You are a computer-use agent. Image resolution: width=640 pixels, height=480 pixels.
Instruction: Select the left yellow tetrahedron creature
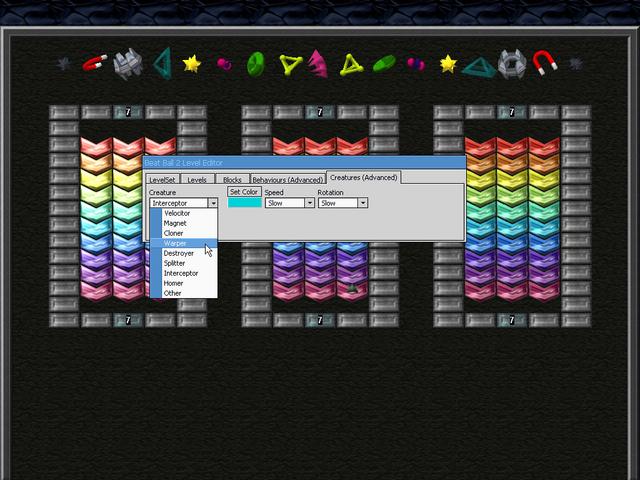point(290,65)
